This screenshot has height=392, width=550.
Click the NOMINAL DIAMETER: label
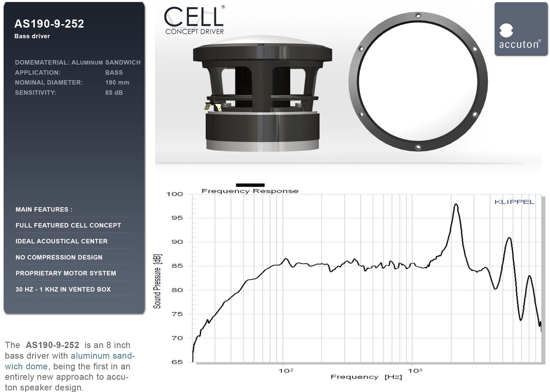pos(49,83)
